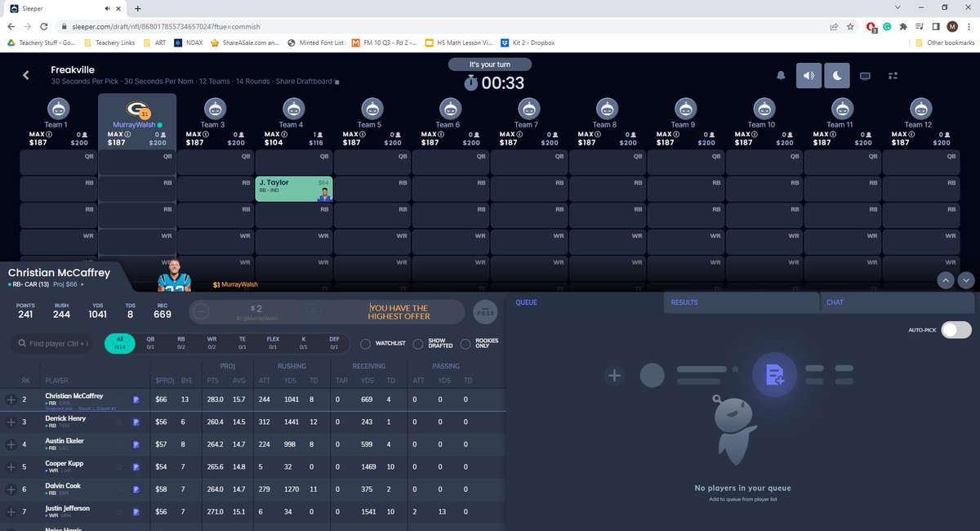Viewport: 980px width, 531px height.
Task: Click the Share Draftboard link
Action: tap(305, 82)
